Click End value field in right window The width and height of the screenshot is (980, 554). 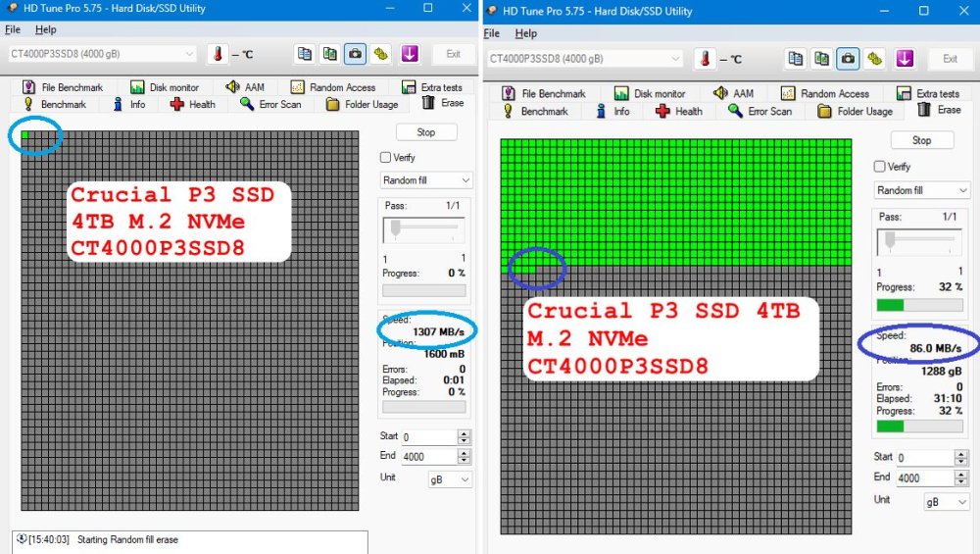pos(926,478)
